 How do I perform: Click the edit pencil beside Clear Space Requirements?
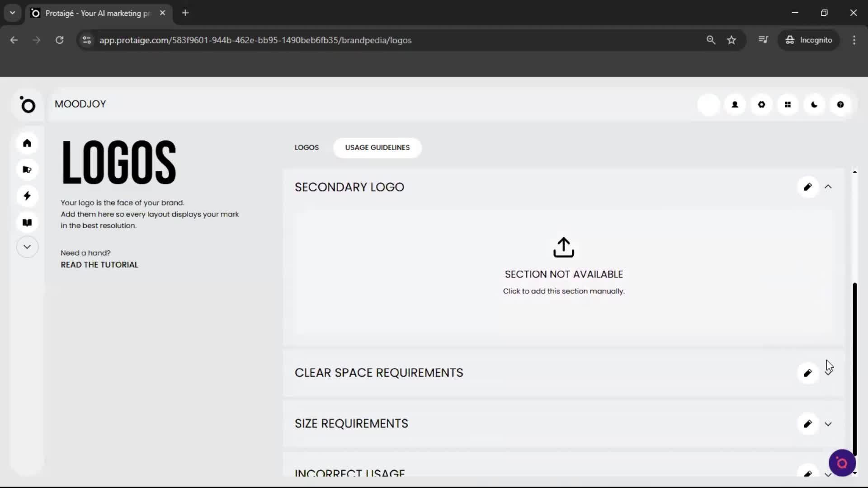coord(808,373)
